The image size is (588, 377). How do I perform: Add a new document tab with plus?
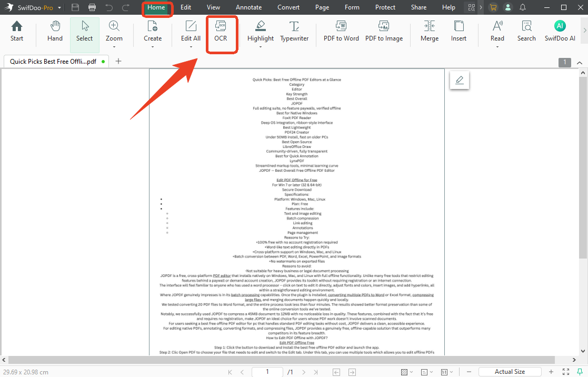tap(118, 61)
